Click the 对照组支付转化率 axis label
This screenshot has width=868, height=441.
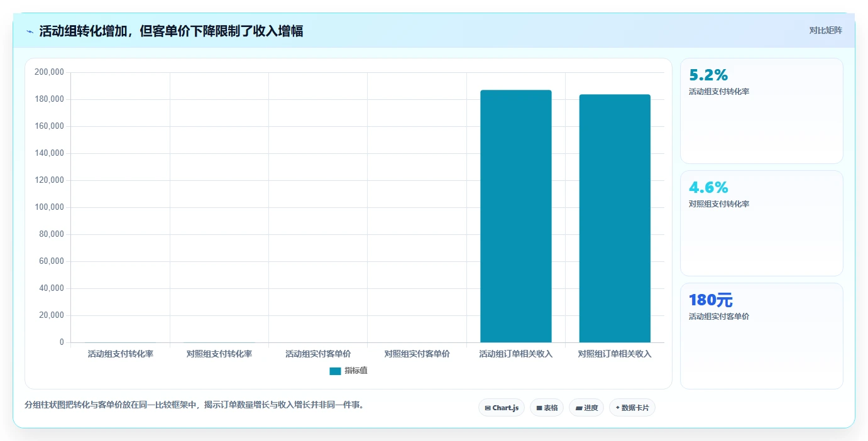point(219,354)
